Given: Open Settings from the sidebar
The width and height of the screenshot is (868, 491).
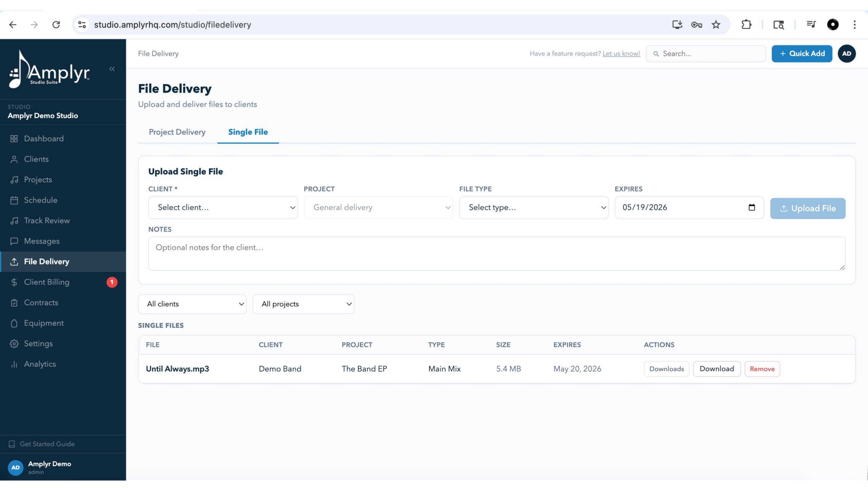Looking at the screenshot, I should 38,343.
